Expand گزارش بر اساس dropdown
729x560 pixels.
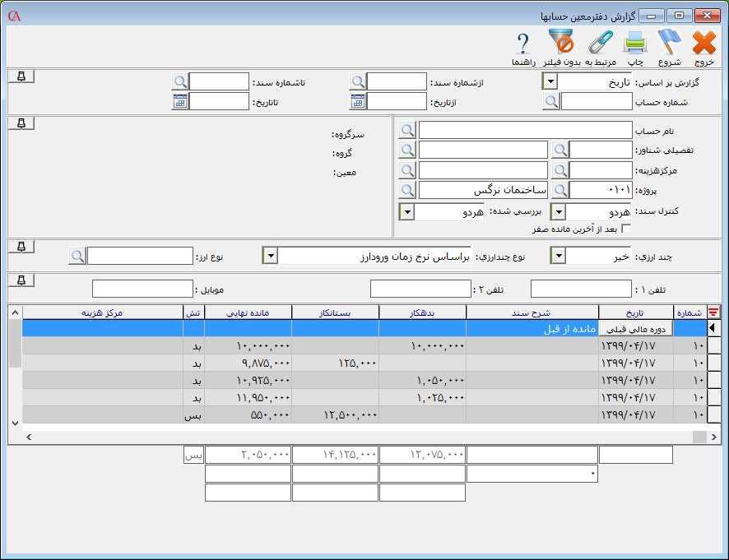[550, 81]
